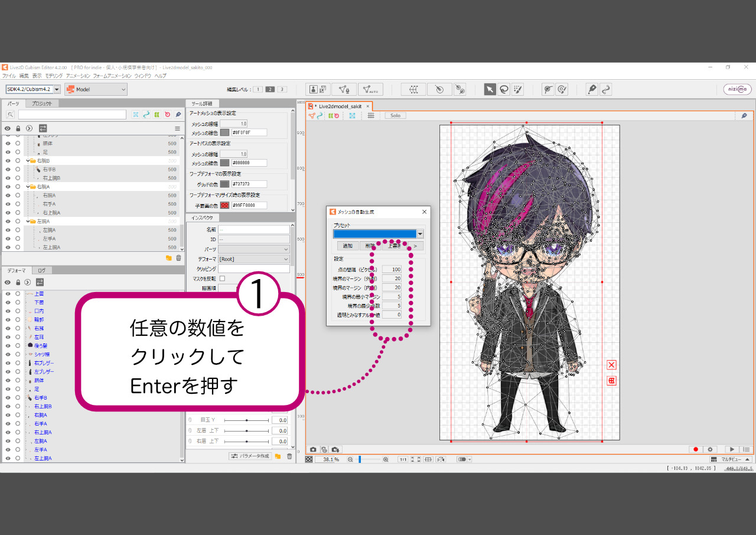The height and width of the screenshot is (535, 756).
Task: Open canvas playback settings gear
Action: pos(711,450)
